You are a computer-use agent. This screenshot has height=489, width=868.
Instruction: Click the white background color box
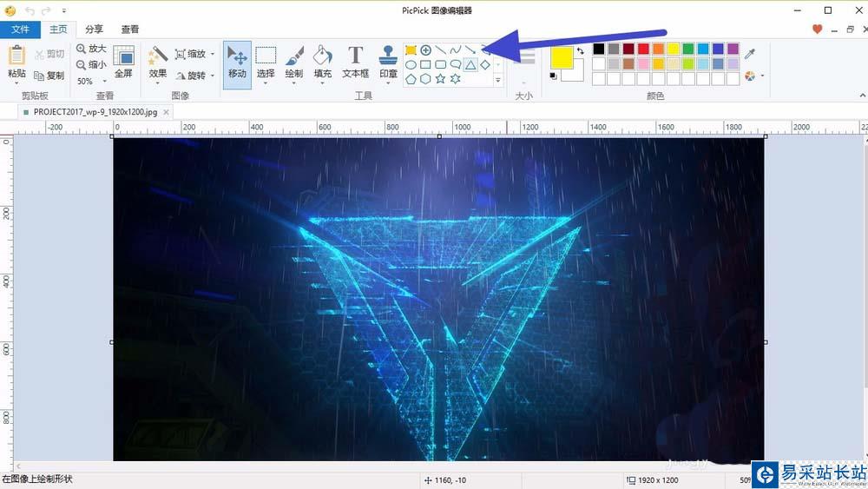point(575,72)
